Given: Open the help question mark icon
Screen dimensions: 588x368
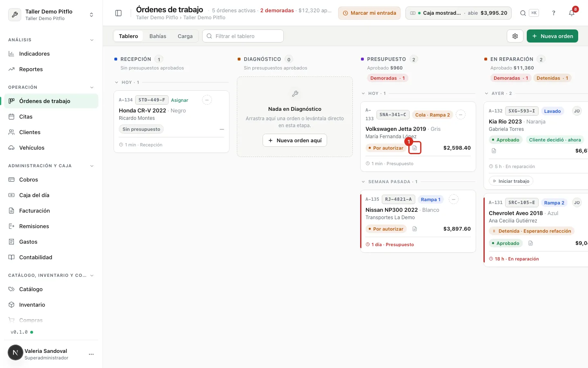Looking at the screenshot, I should point(554,13).
